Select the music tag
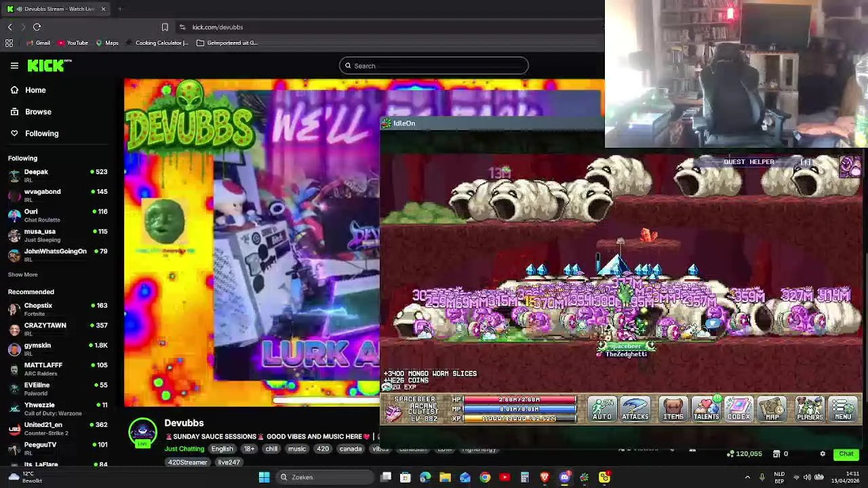 297,449
